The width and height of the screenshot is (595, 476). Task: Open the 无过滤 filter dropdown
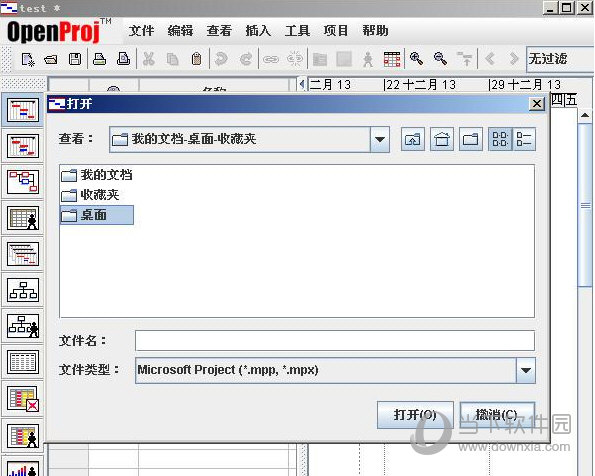click(x=560, y=59)
